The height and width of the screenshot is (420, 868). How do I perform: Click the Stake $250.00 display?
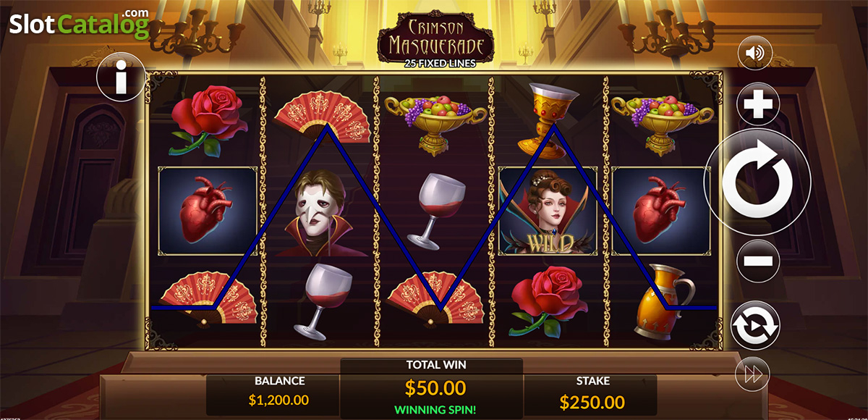click(x=594, y=392)
